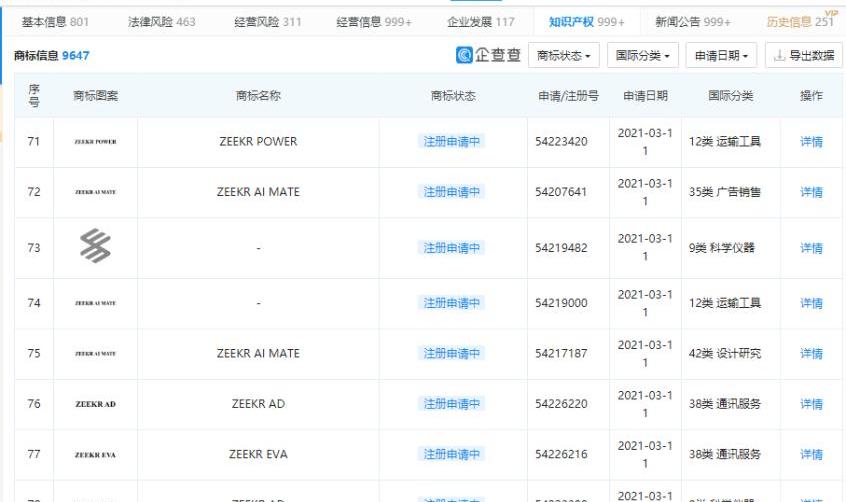Viewport: 846px width, 502px height.
Task: Click 35类 广告销售 classification
Action: tap(725, 192)
